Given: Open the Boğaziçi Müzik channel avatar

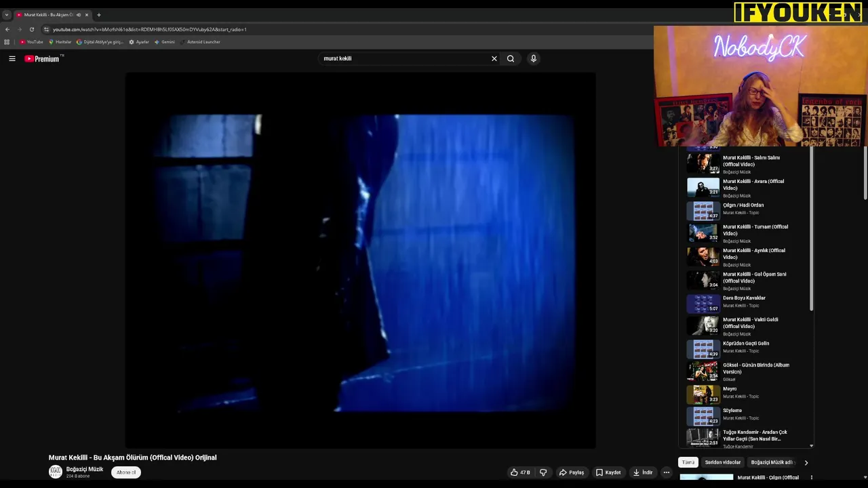Looking at the screenshot, I should click(x=56, y=472).
